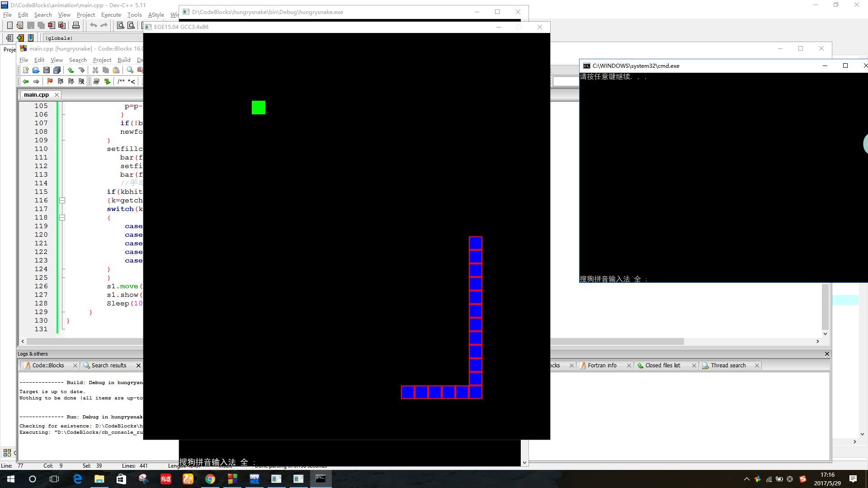Viewport: 868px width, 488px height.
Task: Click the green food square in game
Action: click(259, 108)
